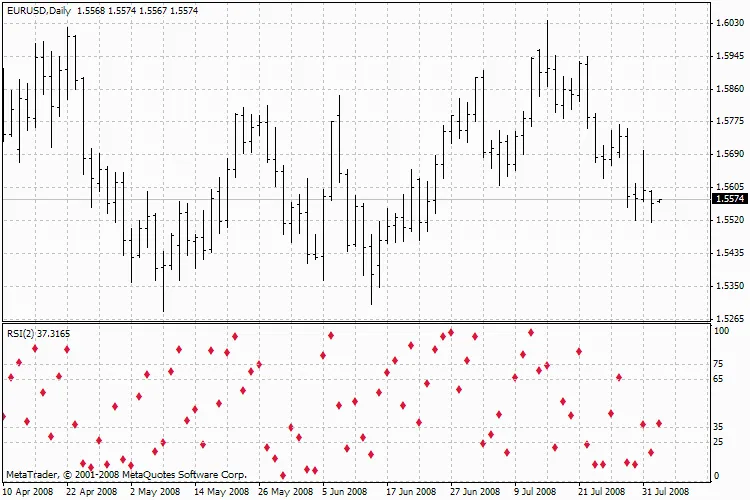750x500 pixels.
Task: Select the last small price bar on chart
Action: click(x=659, y=200)
